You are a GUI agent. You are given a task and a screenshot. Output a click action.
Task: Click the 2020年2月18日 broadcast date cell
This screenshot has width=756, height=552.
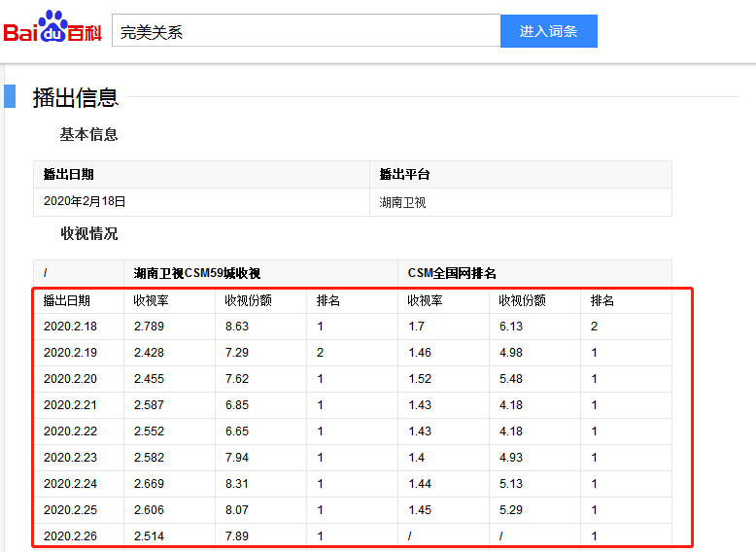coord(201,201)
